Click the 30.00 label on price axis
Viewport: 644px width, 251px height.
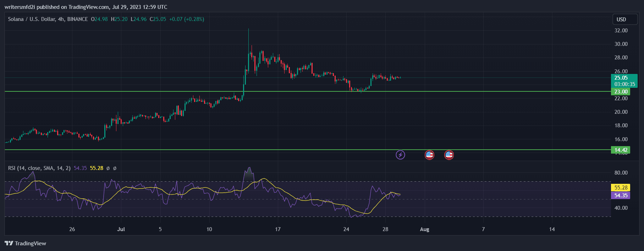(x=621, y=44)
